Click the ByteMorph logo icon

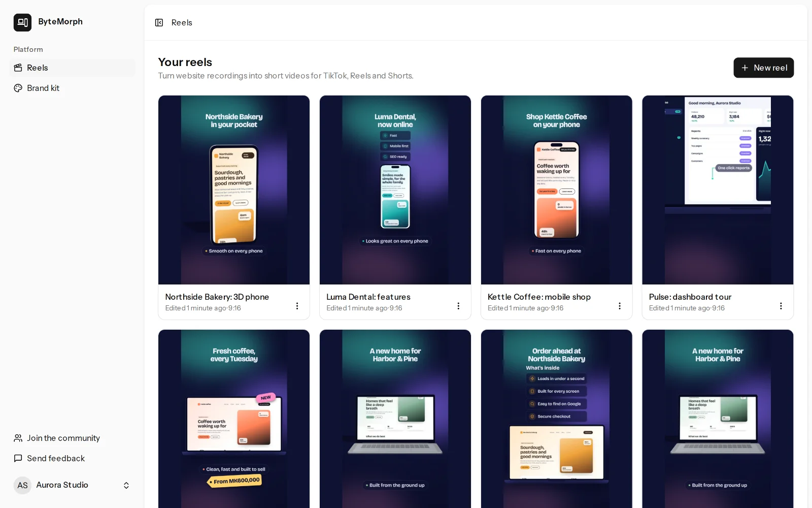(22, 22)
